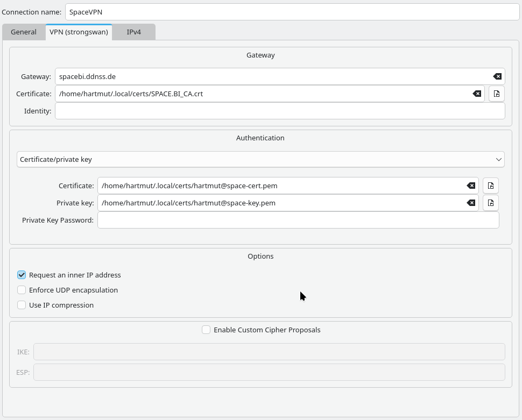
Task: Clear the Private key path
Action: [x=471, y=203]
